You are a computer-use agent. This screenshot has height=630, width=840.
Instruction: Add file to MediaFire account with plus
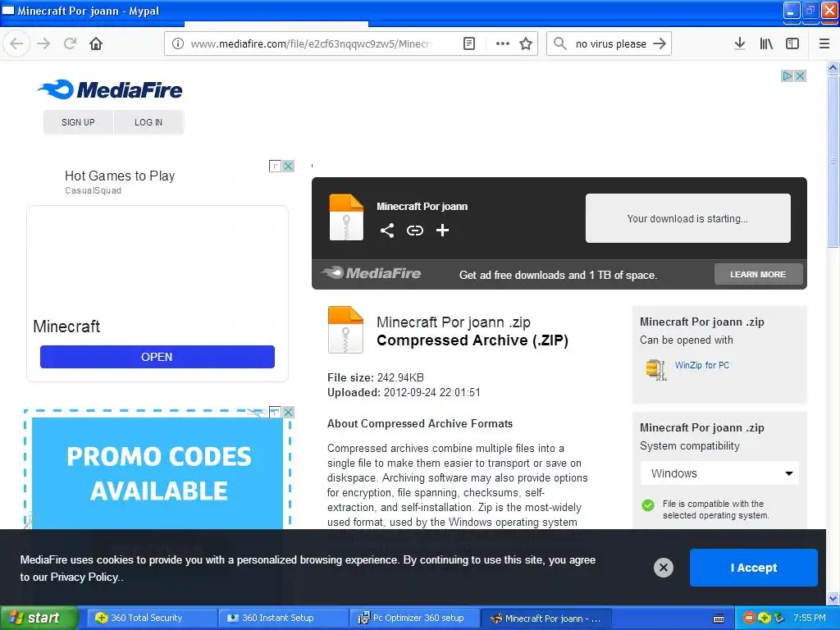tap(442, 231)
